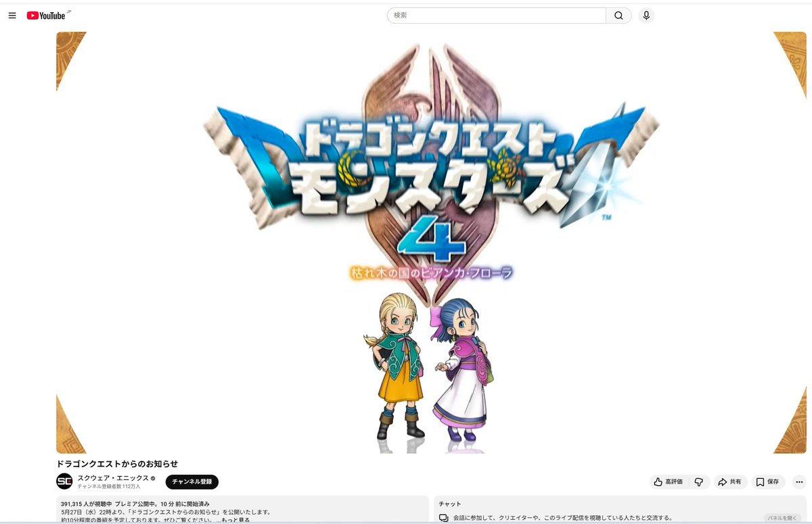Open the スクウェア・エニックス channel avatar
Image resolution: width=812 pixels, height=524 pixels.
[x=64, y=481]
